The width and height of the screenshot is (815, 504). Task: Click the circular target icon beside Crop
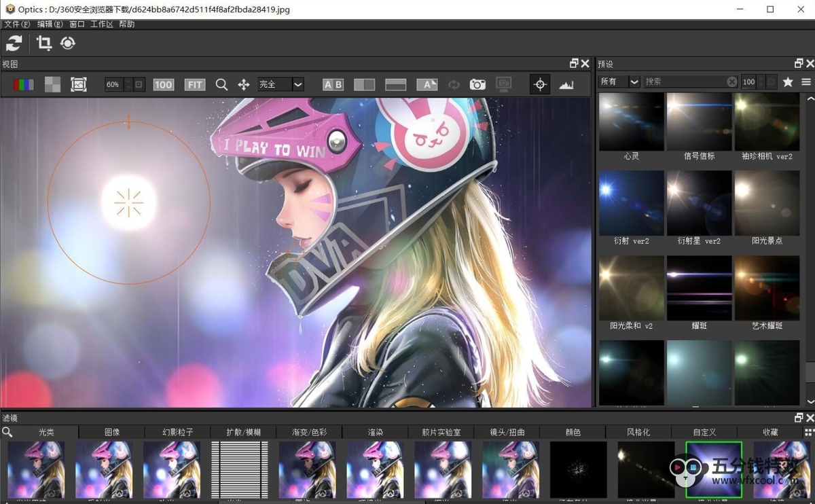[x=67, y=43]
